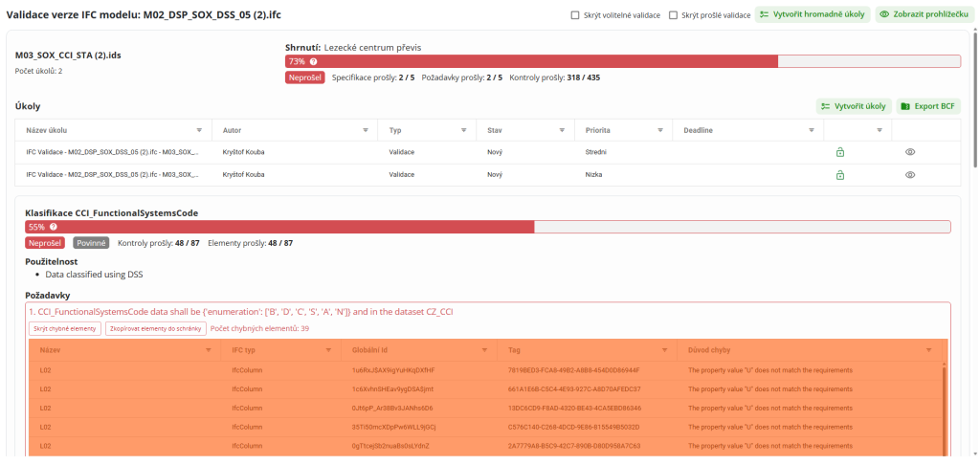Open Důvod chyby column filter dropdown
Screen dimensions: 980x465
tap(928, 350)
